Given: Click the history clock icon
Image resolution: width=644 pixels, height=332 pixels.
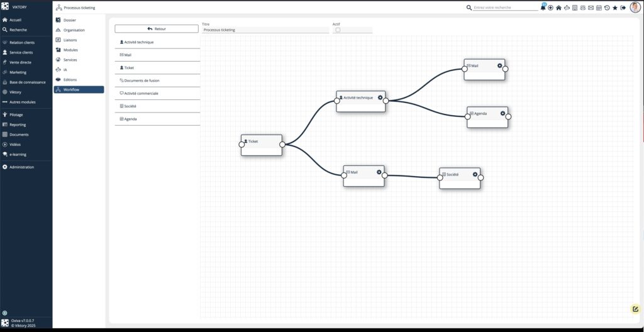Looking at the screenshot, I should [x=607, y=8].
